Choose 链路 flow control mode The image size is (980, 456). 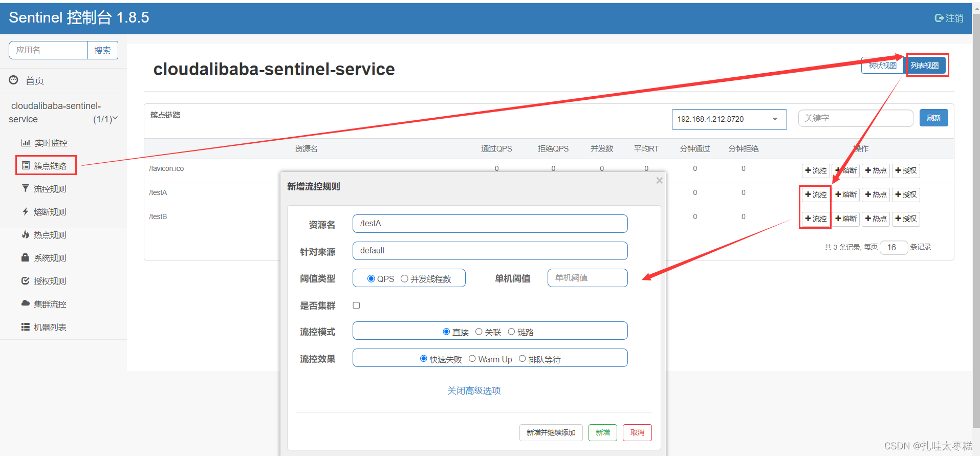tap(511, 332)
